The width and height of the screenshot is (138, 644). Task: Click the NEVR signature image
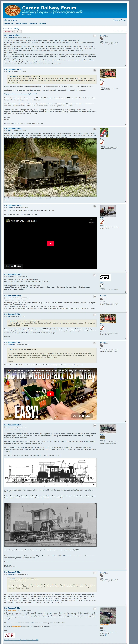coord(10,635)
